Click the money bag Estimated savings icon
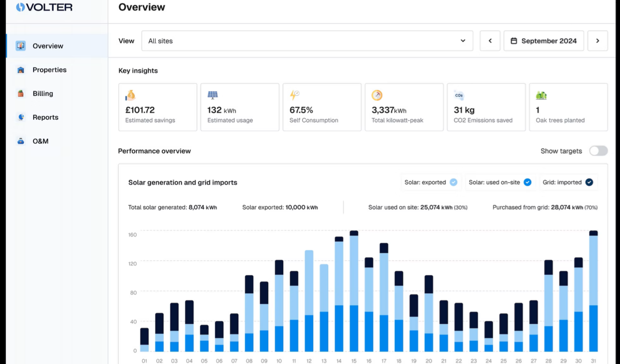Image resolution: width=620 pixels, height=364 pixels. pyautogui.click(x=130, y=96)
